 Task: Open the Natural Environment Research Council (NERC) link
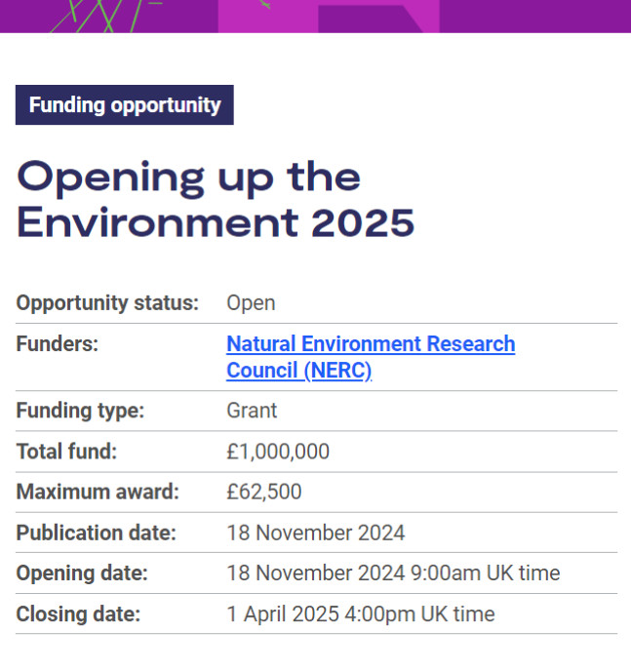click(371, 357)
